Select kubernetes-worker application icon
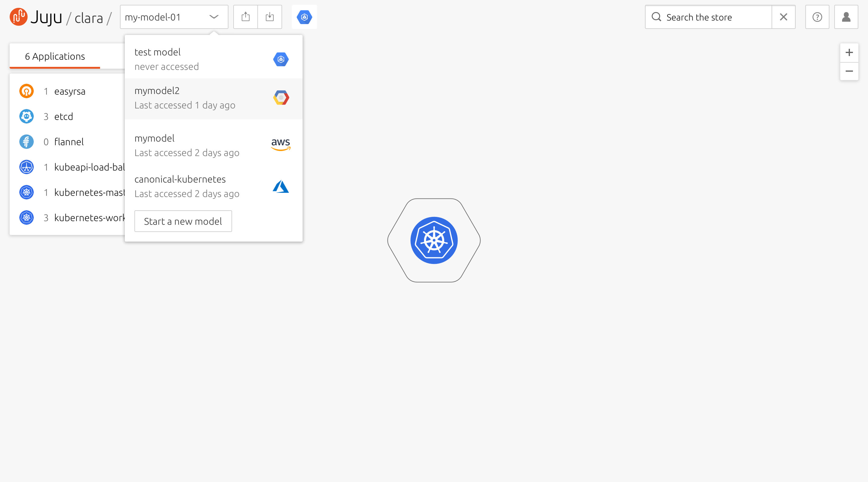Screen dimensions: 868x482 click(26, 218)
